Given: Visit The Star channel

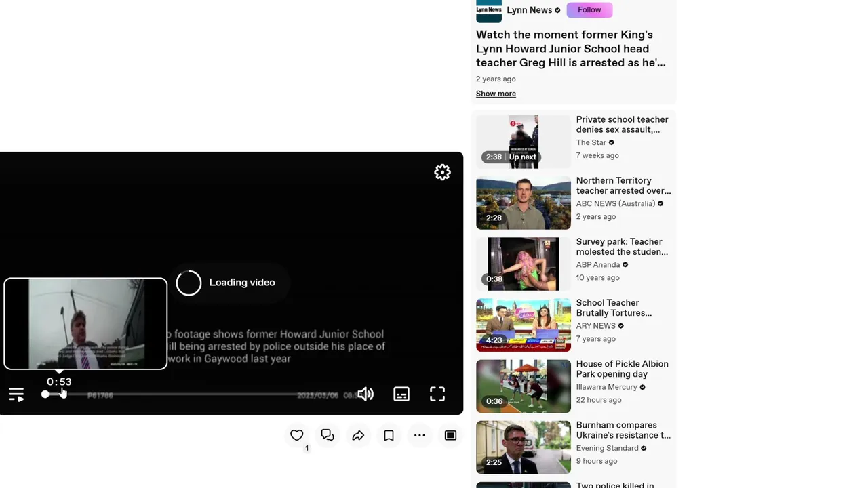Looking at the screenshot, I should pos(591,142).
